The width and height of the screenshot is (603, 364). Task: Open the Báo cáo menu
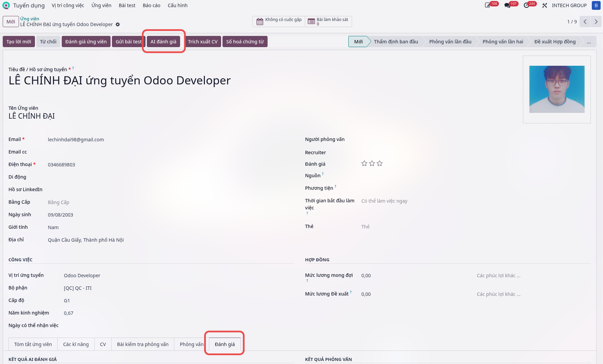[151, 5]
